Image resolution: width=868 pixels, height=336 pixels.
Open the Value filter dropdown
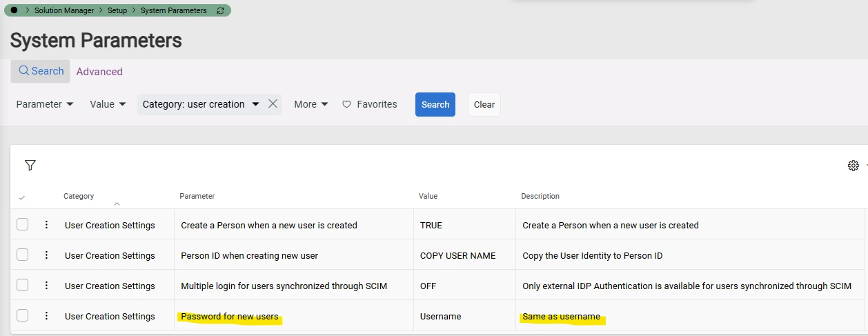click(x=108, y=104)
